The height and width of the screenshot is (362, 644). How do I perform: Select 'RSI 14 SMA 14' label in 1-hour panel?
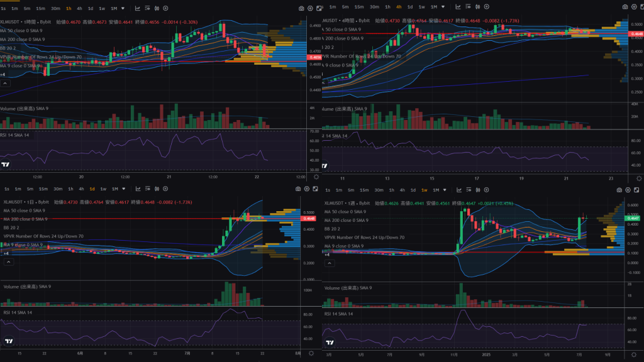[15, 135]
